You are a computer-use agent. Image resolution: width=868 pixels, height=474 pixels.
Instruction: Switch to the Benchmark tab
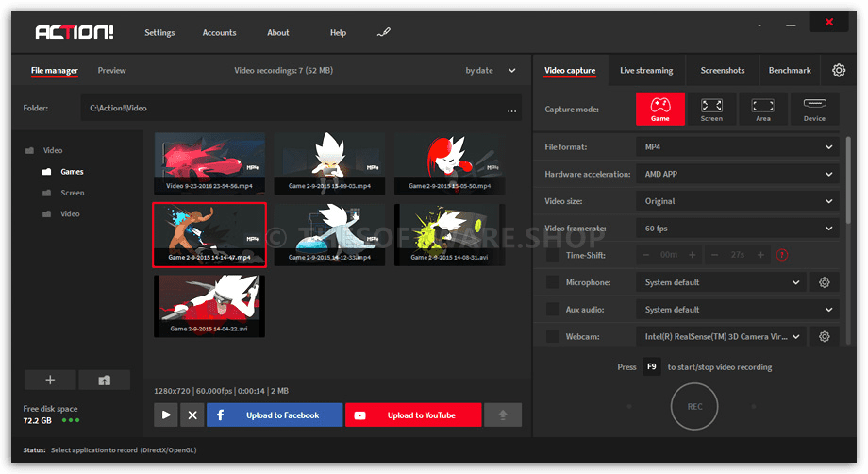[790, 70]
